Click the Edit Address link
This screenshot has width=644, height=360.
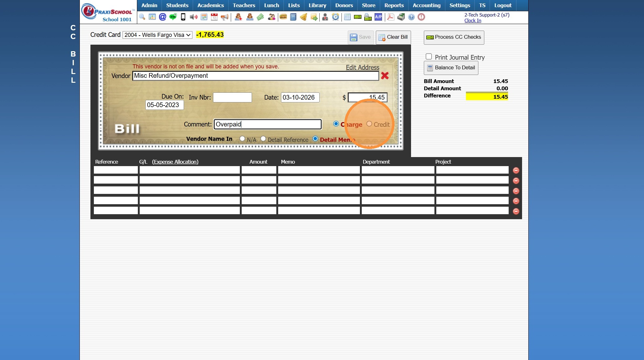362,67
